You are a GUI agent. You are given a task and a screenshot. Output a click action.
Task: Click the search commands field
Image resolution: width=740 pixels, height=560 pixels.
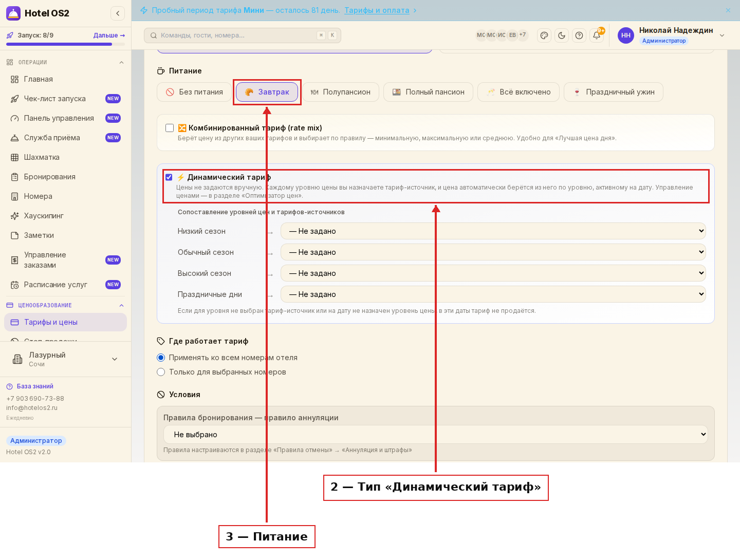[243, 35]
